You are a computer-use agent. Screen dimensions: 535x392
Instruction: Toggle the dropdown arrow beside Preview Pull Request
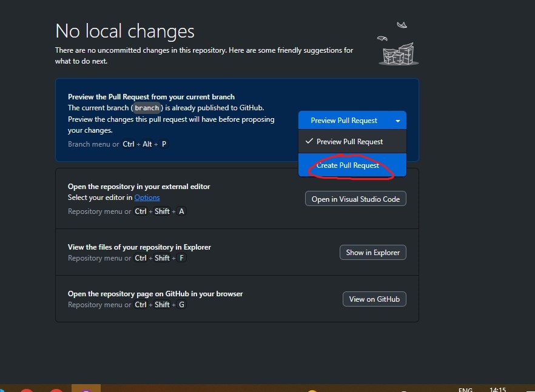tap(398, 121)
